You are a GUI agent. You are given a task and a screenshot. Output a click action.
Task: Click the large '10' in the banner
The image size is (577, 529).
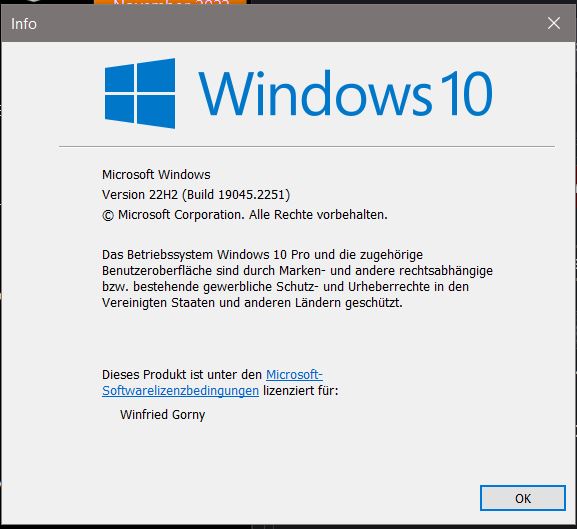click(x=467, y=93)
